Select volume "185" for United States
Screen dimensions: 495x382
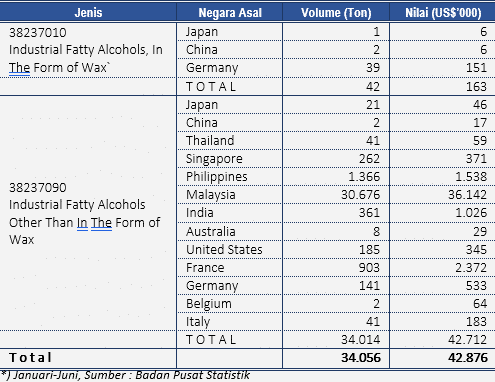pyautogui.click(x=369, y=250)
